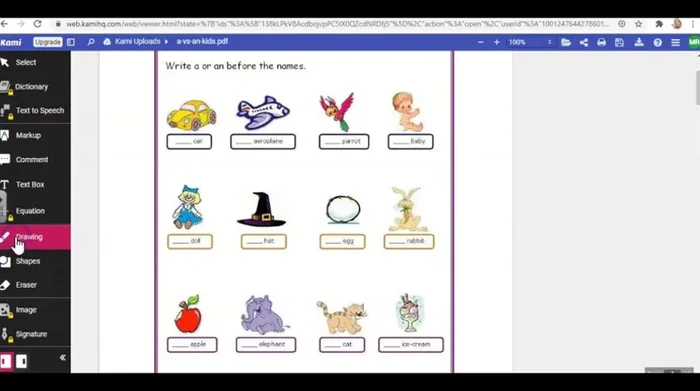This screenshot has width=700, height=391.
Task: Click the a-vs-an-kids.pdf file name
Action: tap(202, 42)
